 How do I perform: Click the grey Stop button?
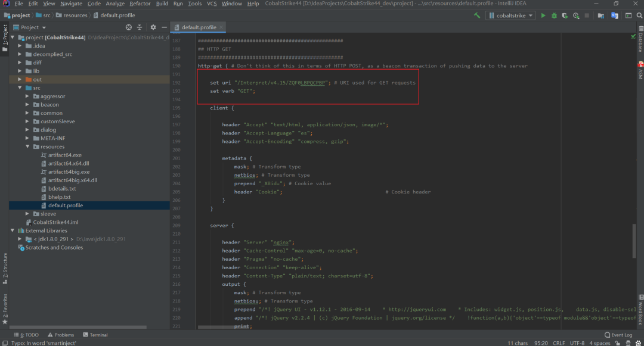[x=587, y=15]
